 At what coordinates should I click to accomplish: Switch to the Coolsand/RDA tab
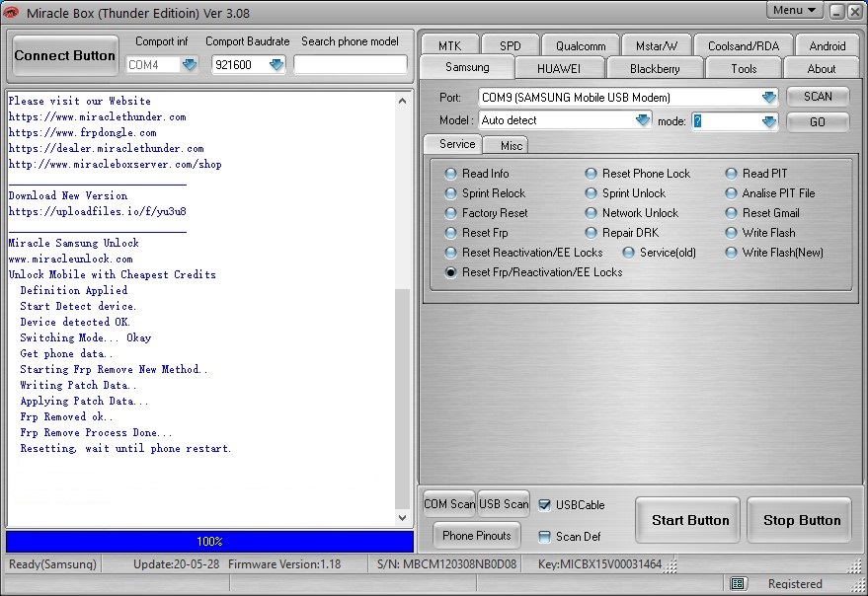tap(743, 46)
